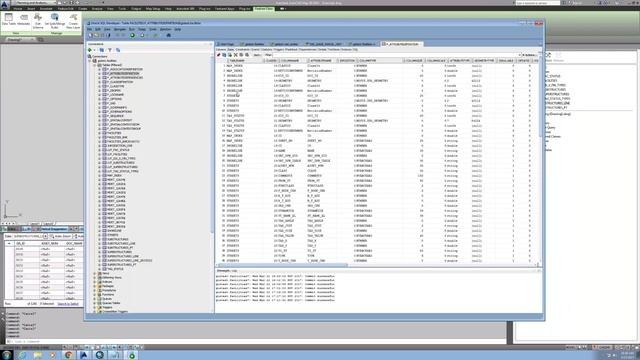Expand the STREETS table node

(x=99, y=235)
